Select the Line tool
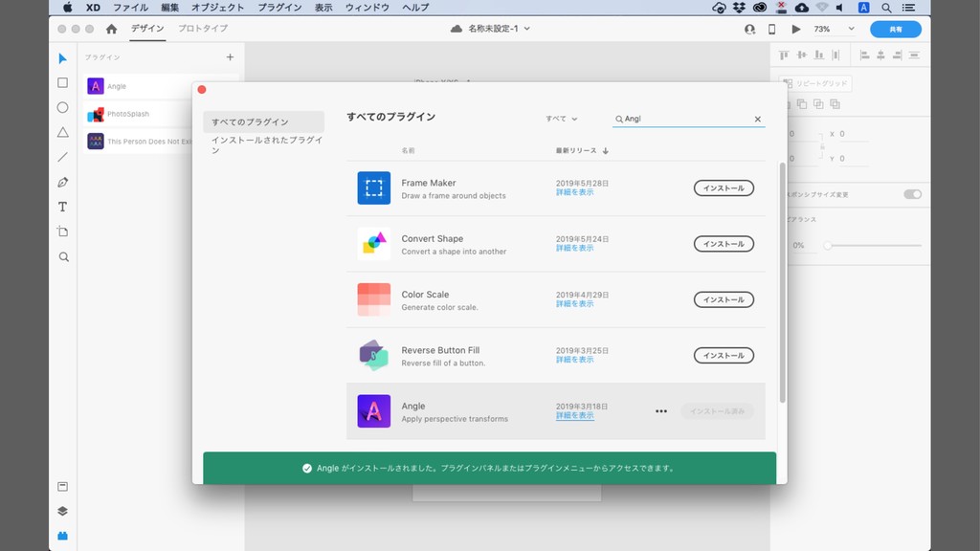Image resolution: width=980 pixels, height=551 pixels. click(62, 158)
